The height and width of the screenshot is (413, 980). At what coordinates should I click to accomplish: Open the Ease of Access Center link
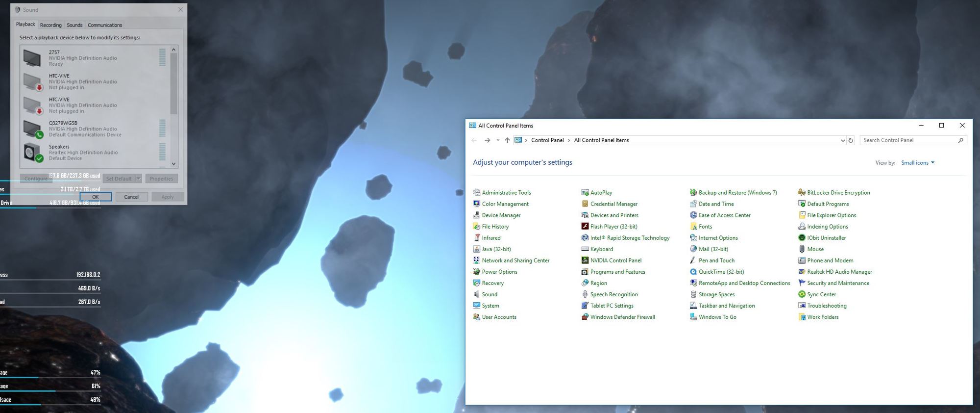pos(724,215)
